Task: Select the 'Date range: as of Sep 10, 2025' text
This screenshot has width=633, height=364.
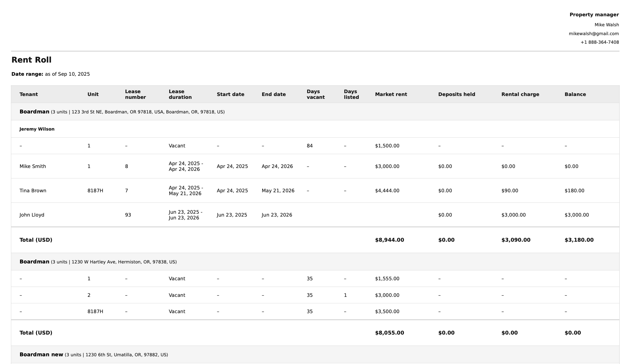Action: point(51,74)
